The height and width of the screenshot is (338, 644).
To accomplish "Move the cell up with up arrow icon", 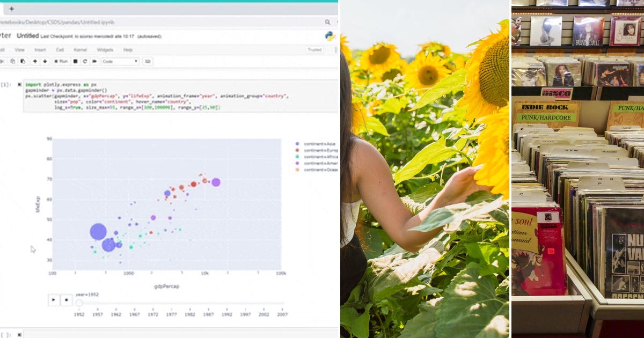I will (x=35, y=61).
